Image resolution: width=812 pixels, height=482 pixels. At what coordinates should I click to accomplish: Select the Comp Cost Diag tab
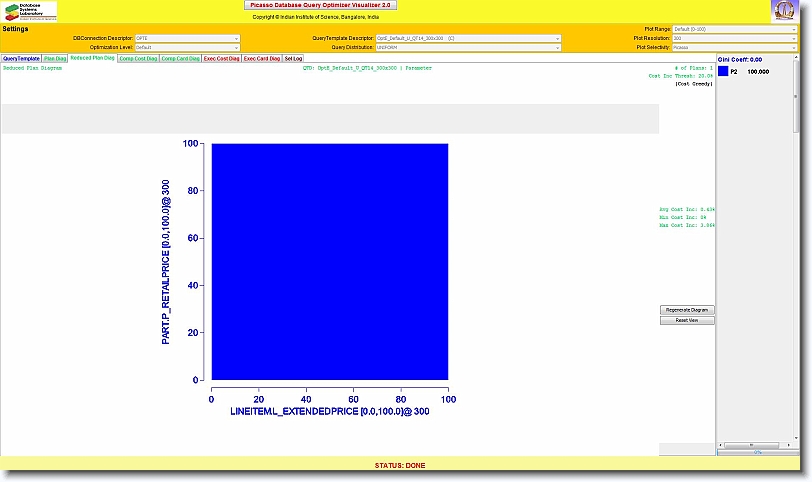[137, 59]
